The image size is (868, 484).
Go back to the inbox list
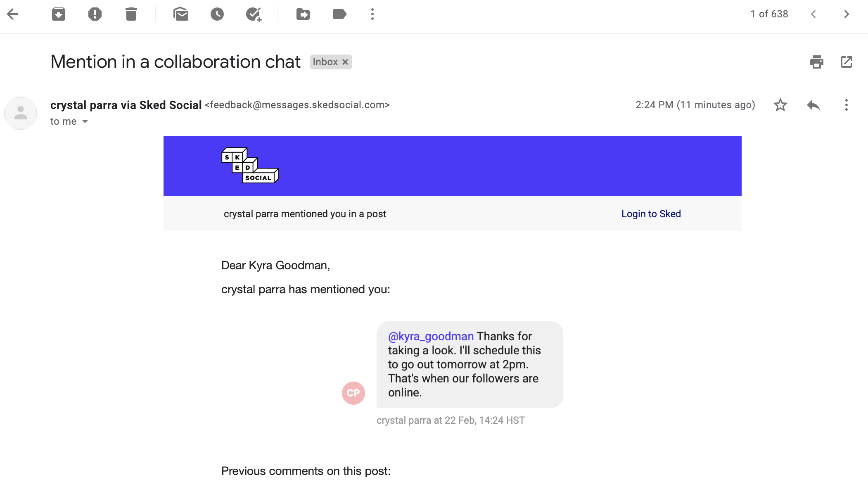[x=13, y=14]
